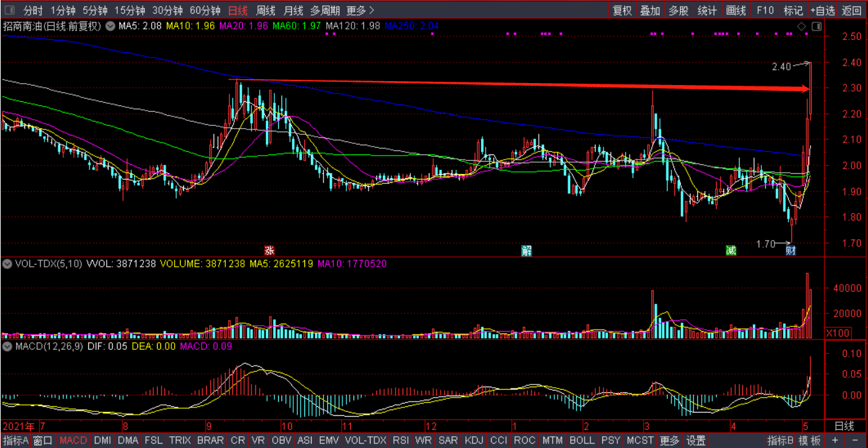Click the red 涨 event marker
This screenshot has width=868, height=448.
[x=268, y=250]
